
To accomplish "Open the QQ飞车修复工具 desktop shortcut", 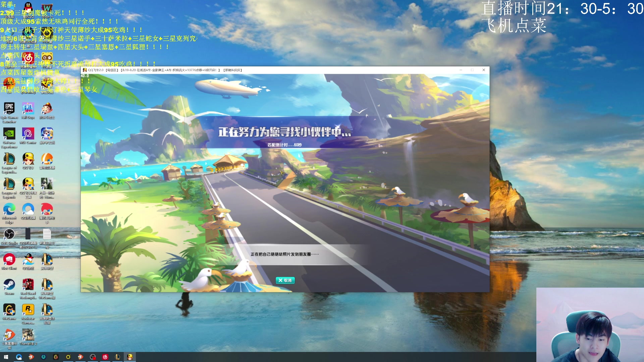I will tap(28, 188).
